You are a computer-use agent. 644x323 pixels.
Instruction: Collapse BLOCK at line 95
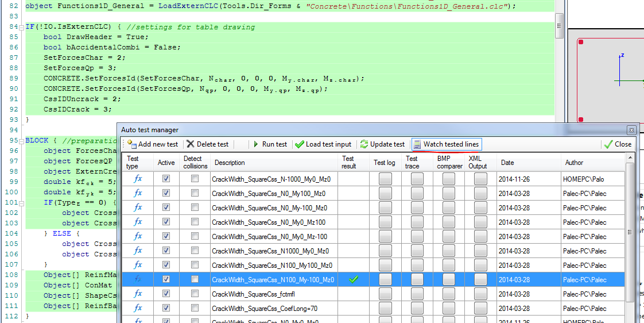(21, 140)
